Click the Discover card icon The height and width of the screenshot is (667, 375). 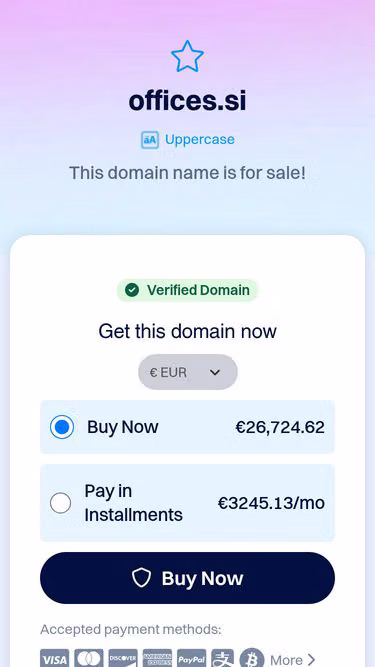click(x=123, y=658)
